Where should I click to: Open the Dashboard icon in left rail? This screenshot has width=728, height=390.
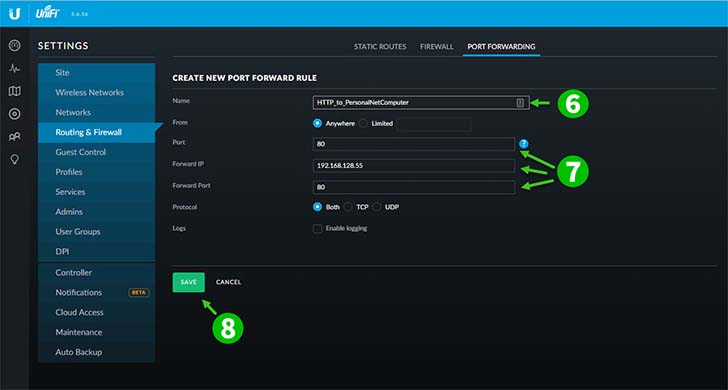[15, 45]
